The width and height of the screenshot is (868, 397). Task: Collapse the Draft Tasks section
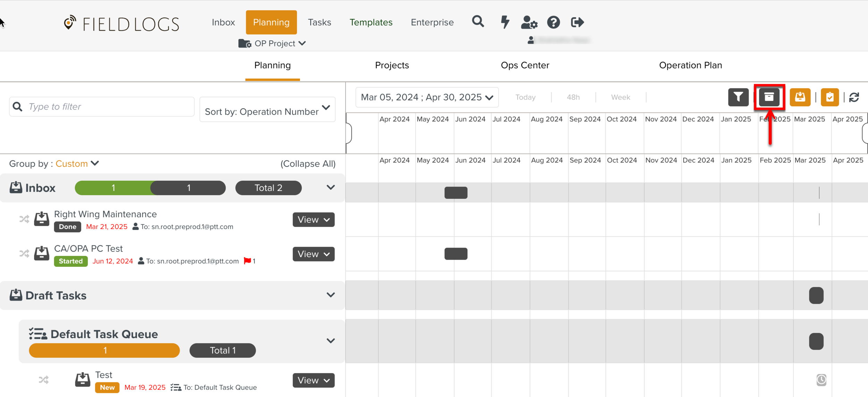331,295
